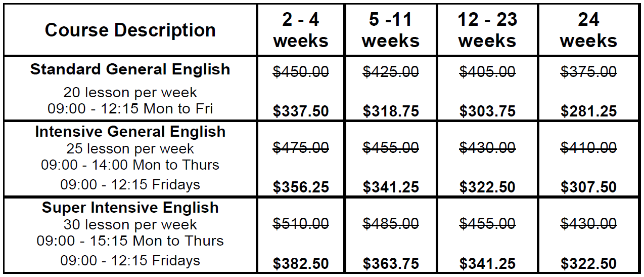This screenshot has height=277, width=644.
Task: Click the $281.25 price for 24 weeks
Action: (588, 111)
